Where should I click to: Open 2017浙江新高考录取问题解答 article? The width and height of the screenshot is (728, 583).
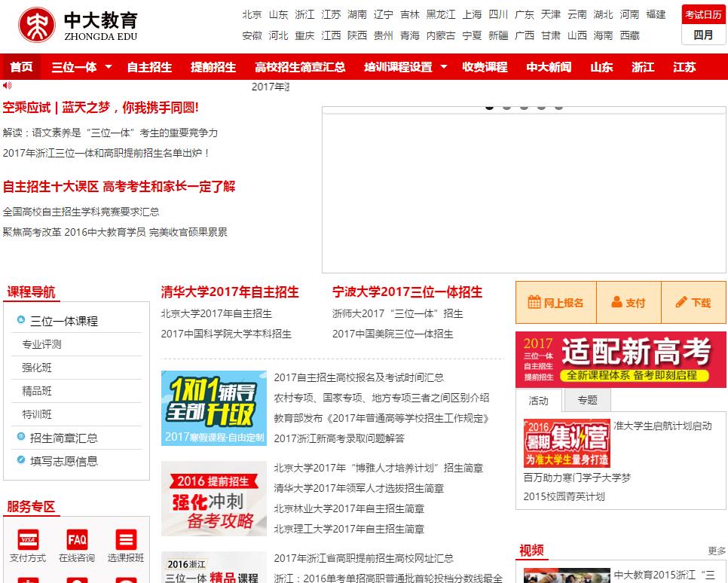coord(339,438)
